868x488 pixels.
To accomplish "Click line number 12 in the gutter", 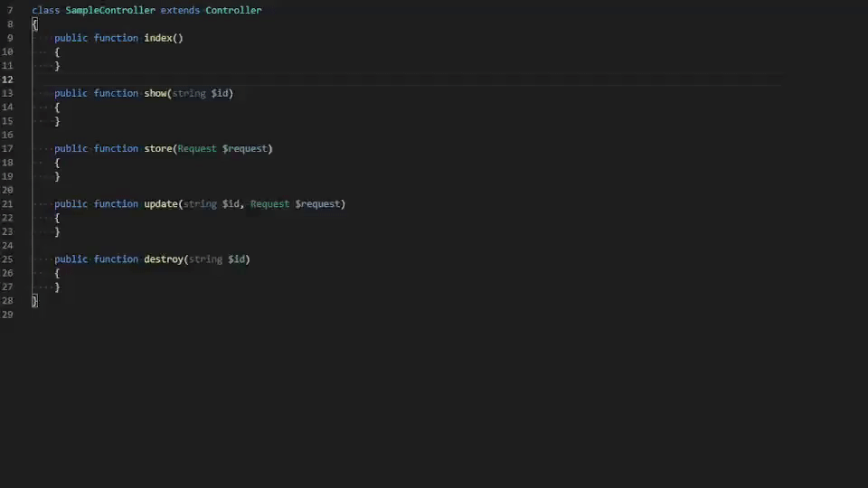I will pyautogui.click(x=7, y=80).
